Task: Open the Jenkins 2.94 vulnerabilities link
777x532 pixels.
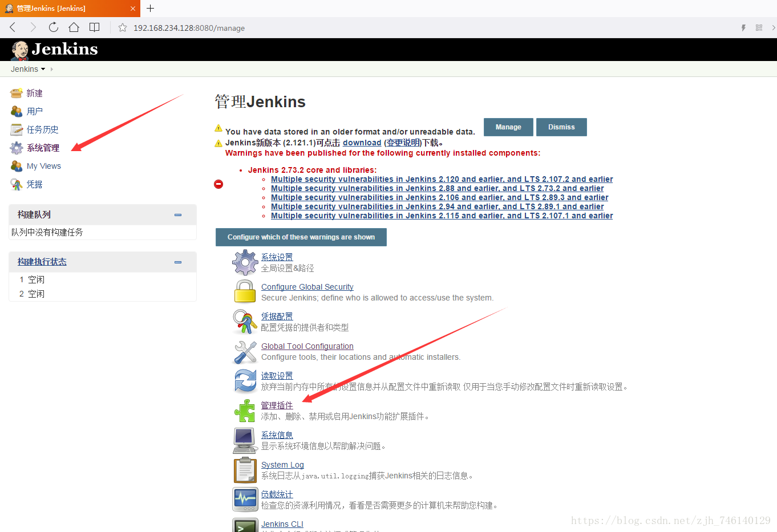Action: 437,206
